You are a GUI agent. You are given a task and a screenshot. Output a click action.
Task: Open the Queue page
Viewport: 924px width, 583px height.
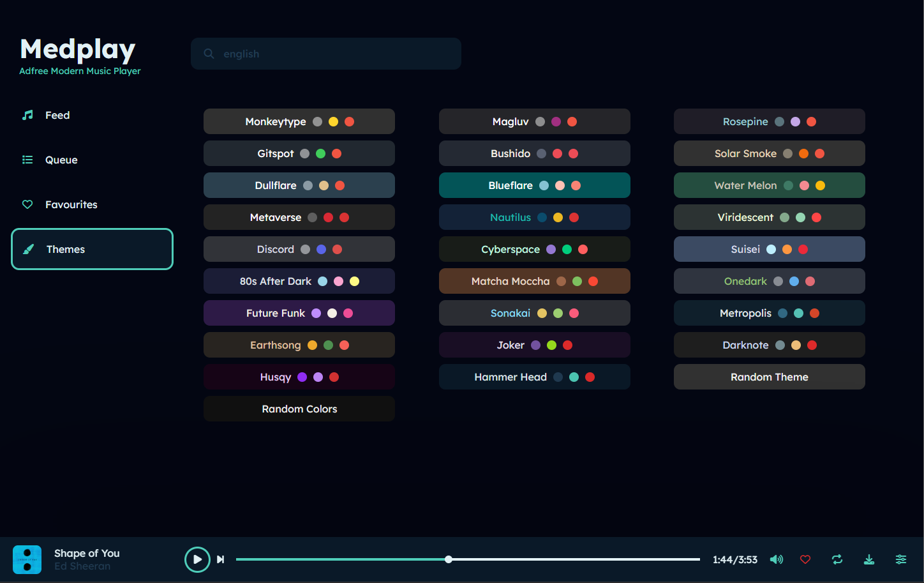61,160
